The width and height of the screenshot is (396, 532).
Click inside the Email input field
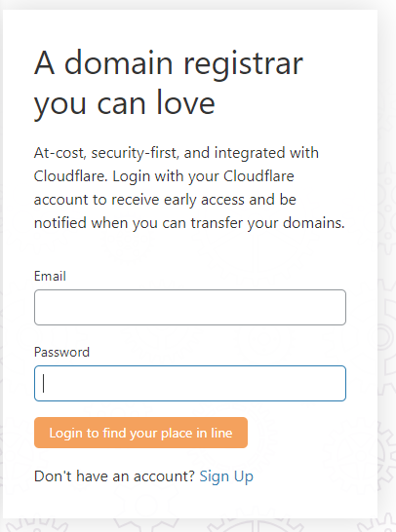pos(190,307)
